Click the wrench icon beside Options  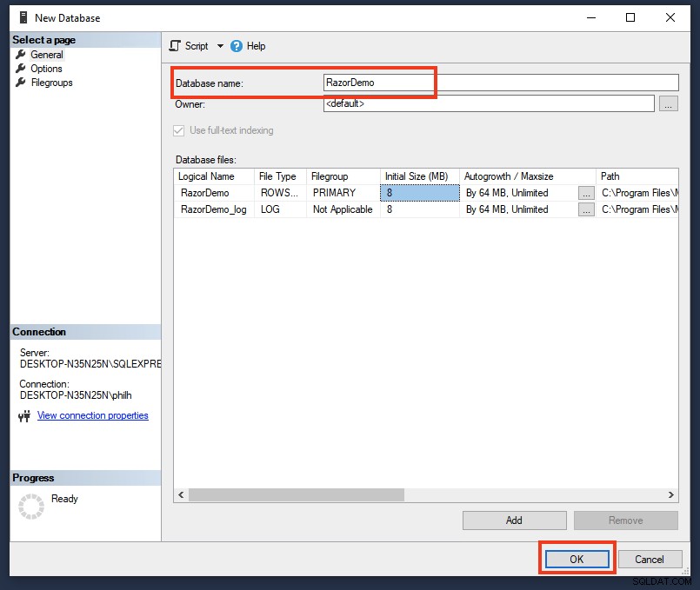21,69
